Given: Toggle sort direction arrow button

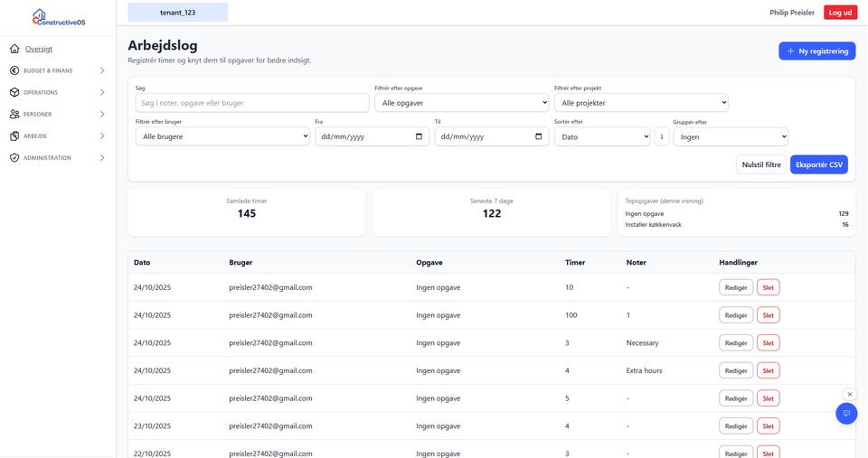Looking at the screenshot, I should pos(662,136).
